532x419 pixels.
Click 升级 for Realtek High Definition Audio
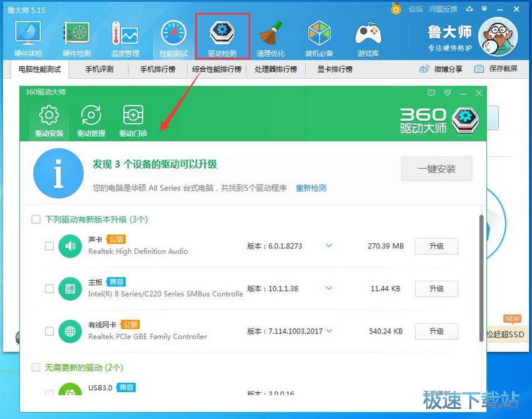point(437,246)
